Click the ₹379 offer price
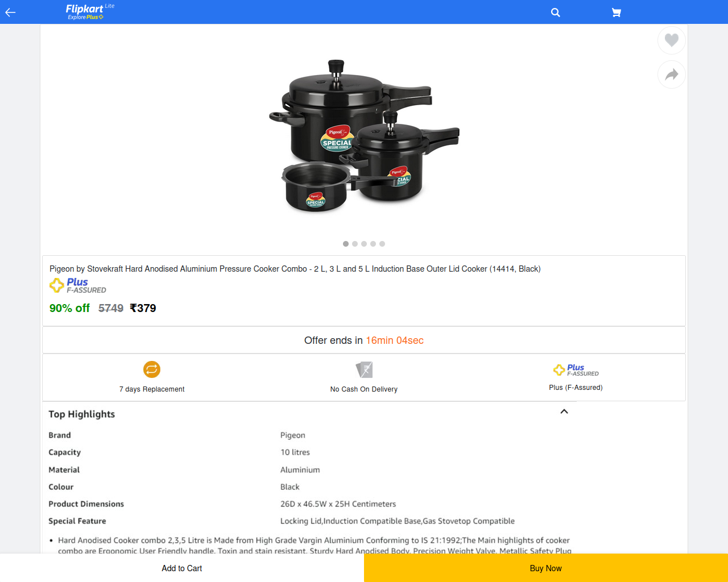This screenshot has height=582, width=728. coord(143,308)
